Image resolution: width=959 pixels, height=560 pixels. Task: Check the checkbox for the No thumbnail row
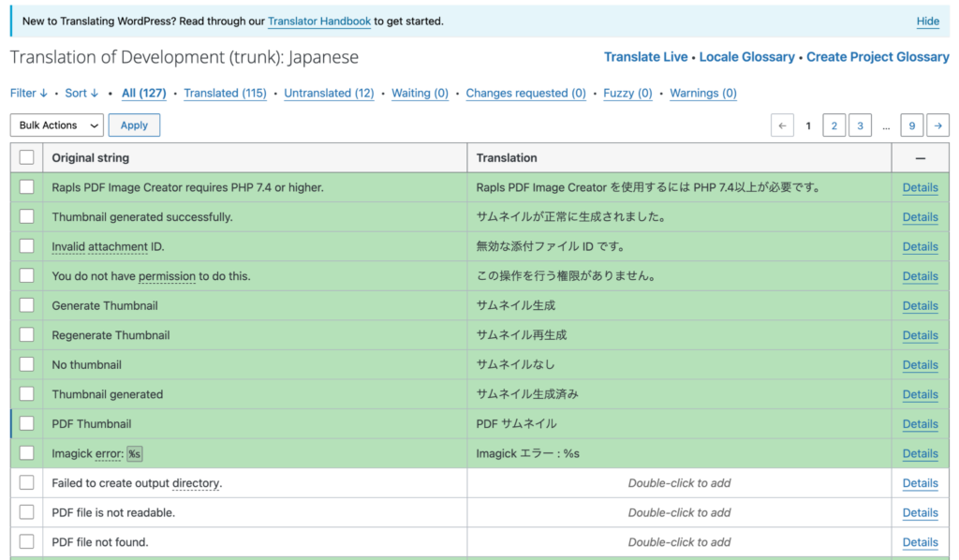(26, 364)
